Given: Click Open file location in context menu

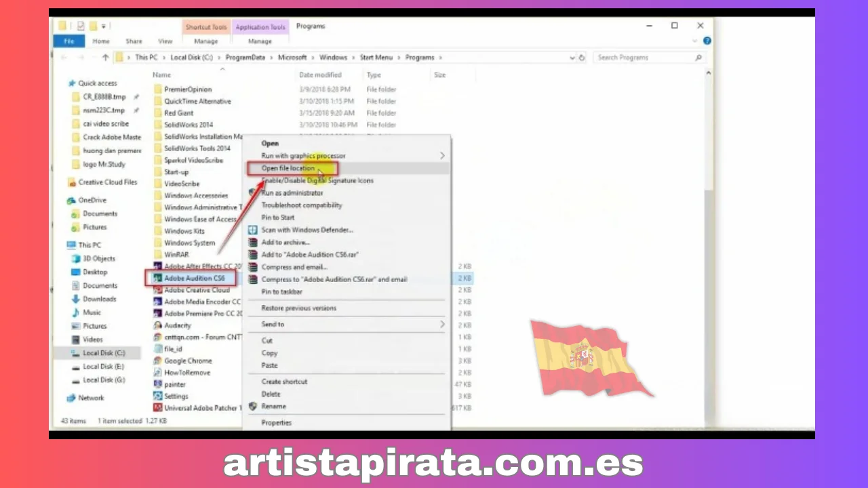Looking at the screenshot, I should (x=288, y=168).
